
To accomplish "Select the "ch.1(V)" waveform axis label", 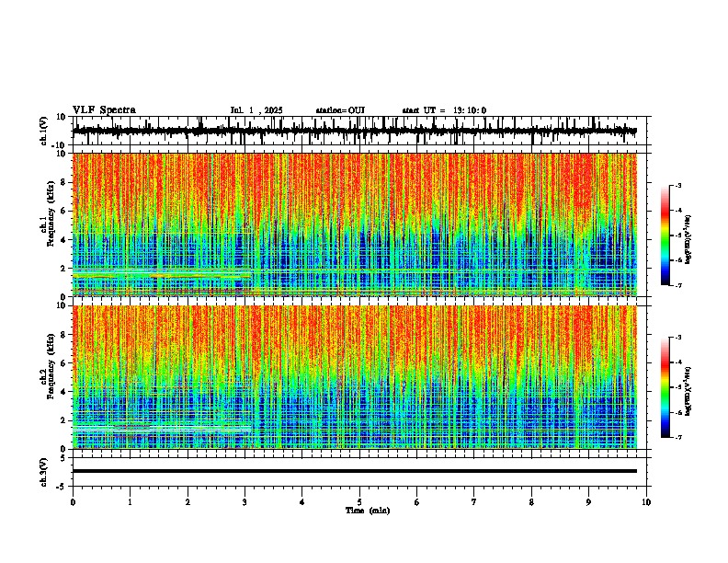I will [x=44, y=131].
